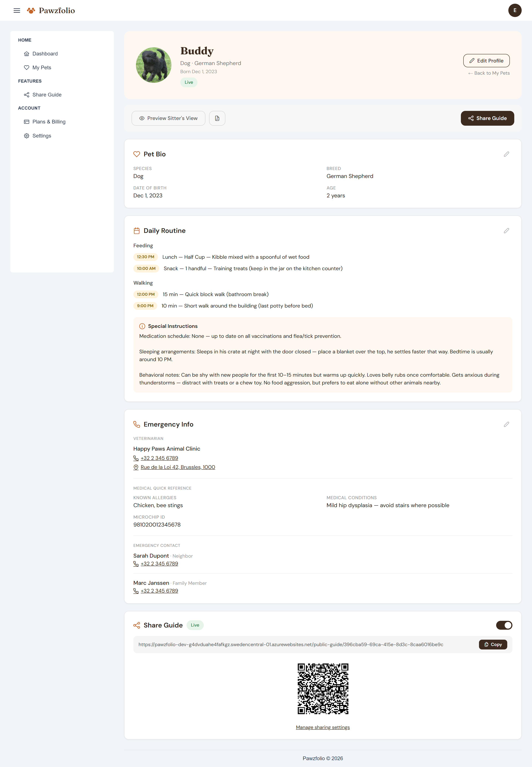Open the hamburger navigation menu
532x767 pixels.
click(17, 10)
